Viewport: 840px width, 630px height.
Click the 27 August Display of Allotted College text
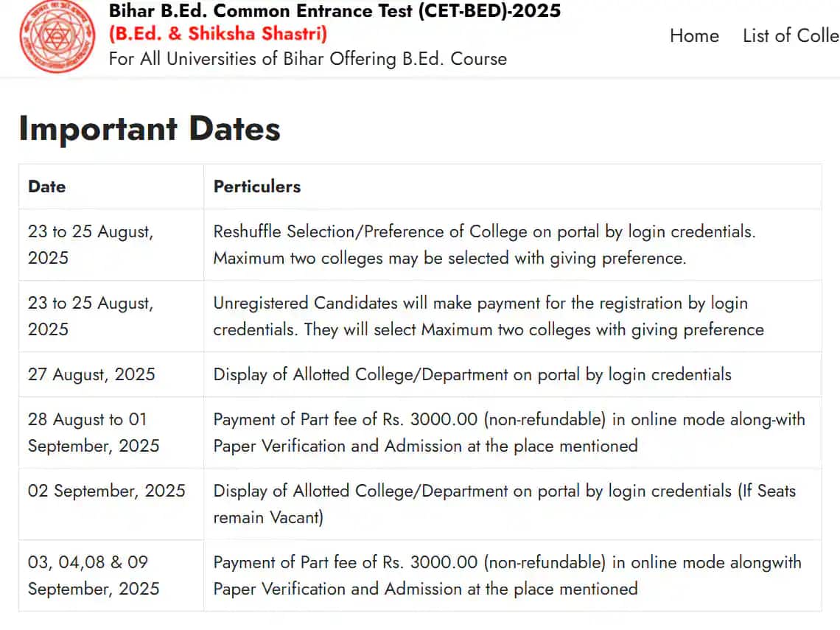point(472,374)
